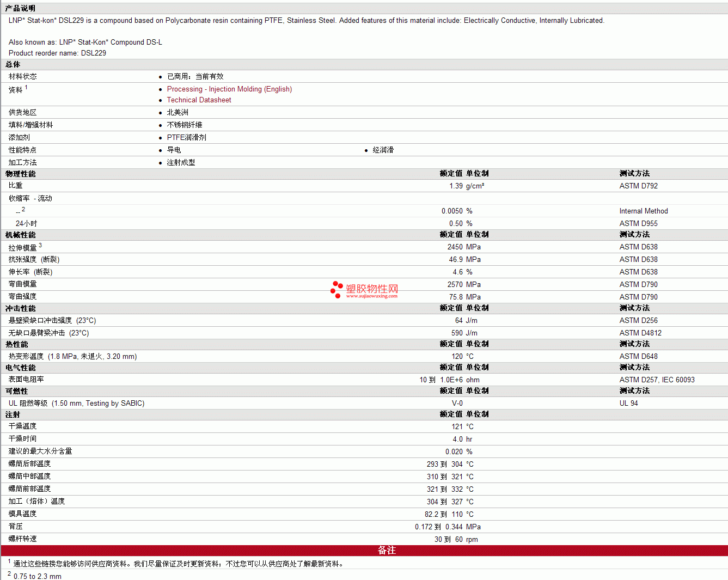Select the 加工（熔体）温度 row label
The image size is (728, 580).
(36, 502)
